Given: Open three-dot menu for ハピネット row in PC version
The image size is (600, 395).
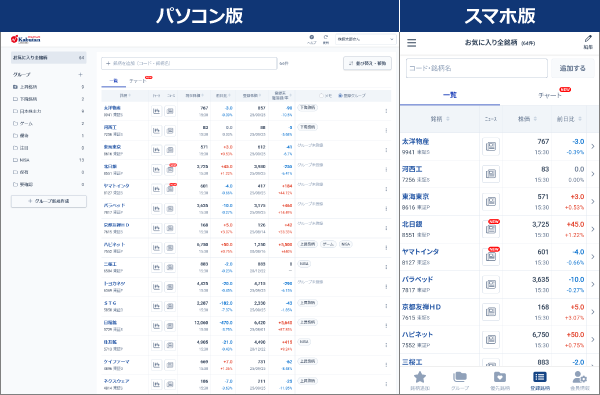Looking at the screenshot, I should coord(386,248).
